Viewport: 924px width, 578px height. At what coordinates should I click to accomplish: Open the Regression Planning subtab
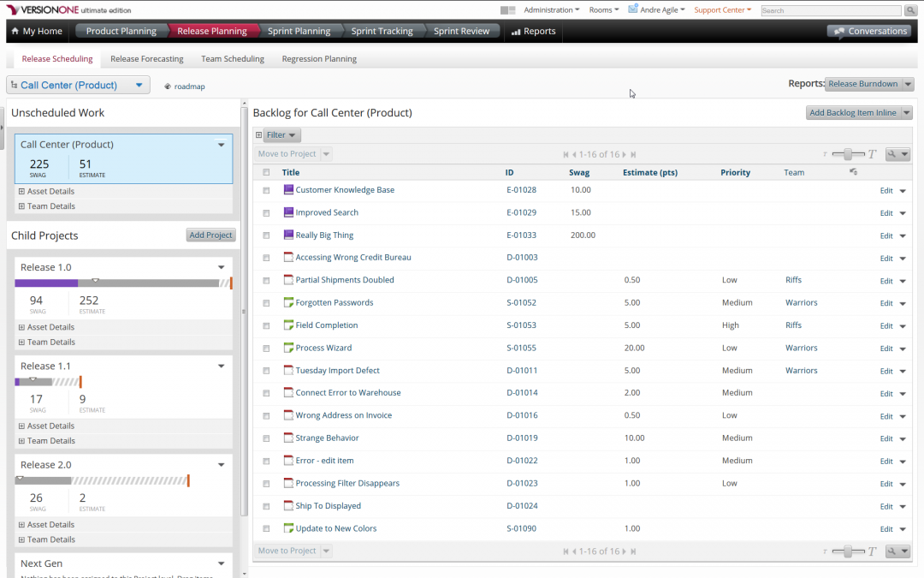319,59
